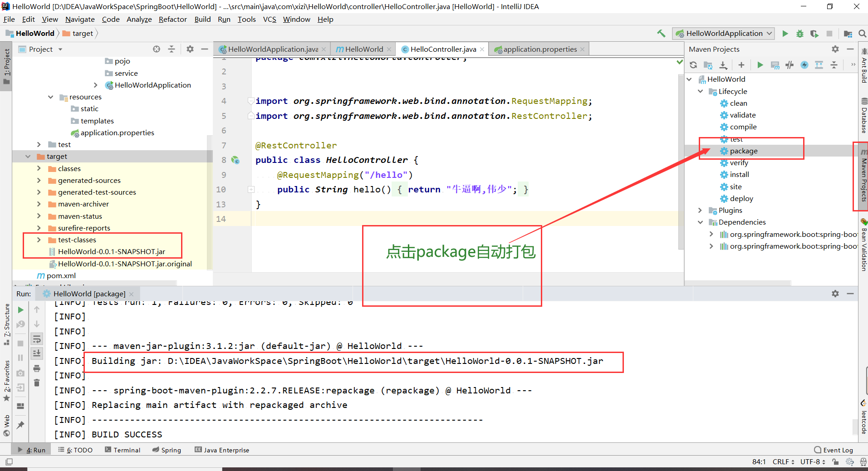Open Event Log in status bar
This screenshot has width=868, height=471.
(x=834, y=450)
